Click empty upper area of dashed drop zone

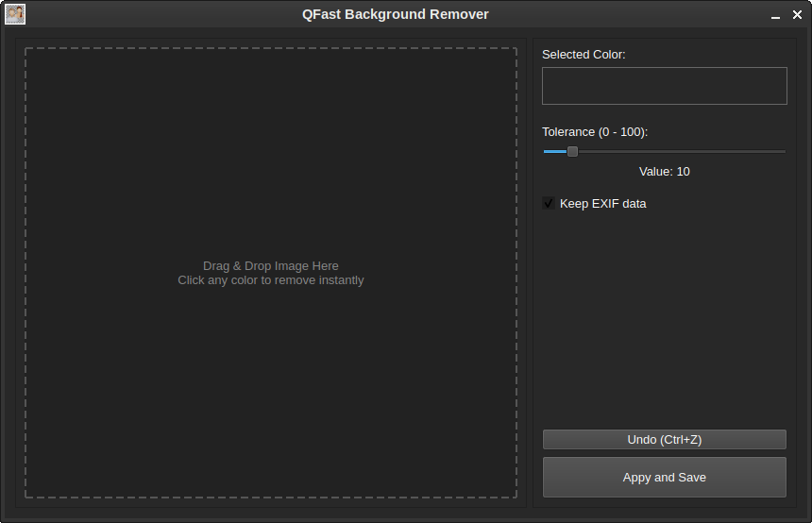[x=271, y=123]
